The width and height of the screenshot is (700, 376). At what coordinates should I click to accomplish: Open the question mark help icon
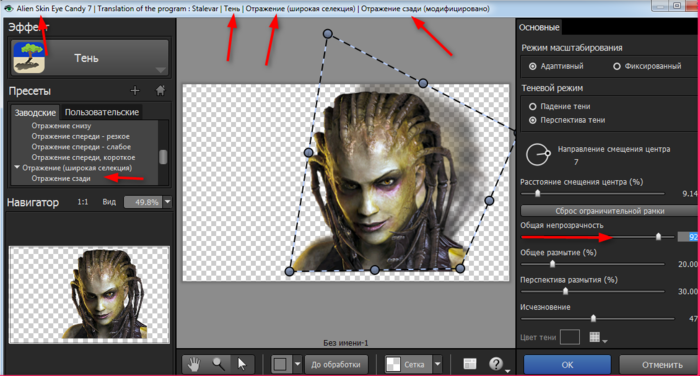click(496, 364)
